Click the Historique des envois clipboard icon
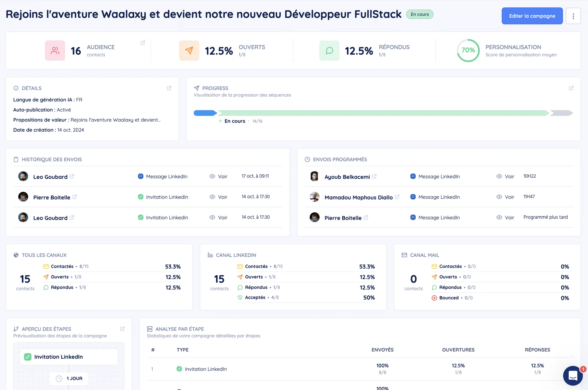Screen dimensions: 588x390 coord(16,159)
